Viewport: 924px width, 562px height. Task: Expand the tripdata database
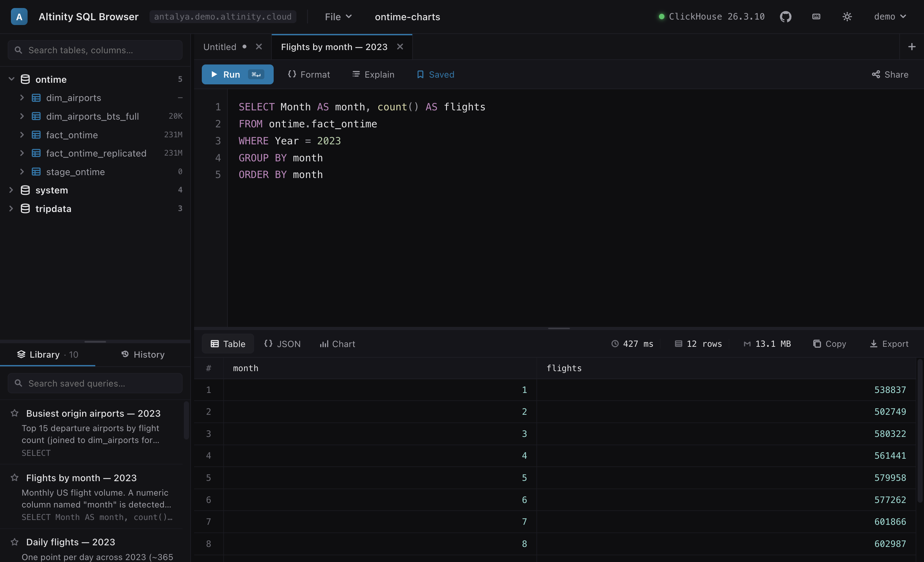pyautogui.click(x=11, y=209)
